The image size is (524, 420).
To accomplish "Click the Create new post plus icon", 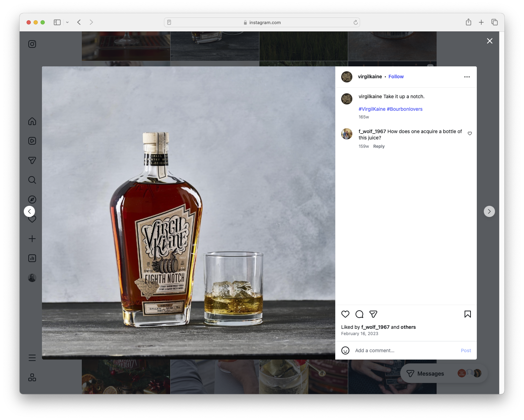I will point(32,239).
